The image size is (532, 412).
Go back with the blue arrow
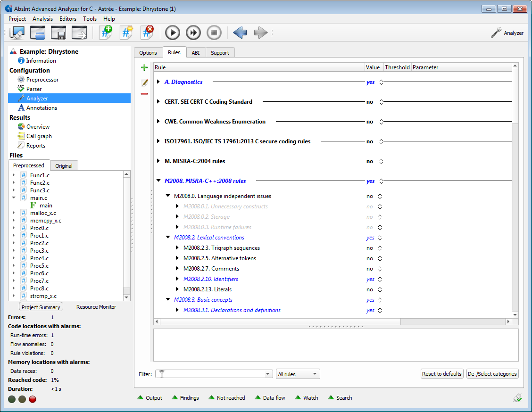coord(240,33)
